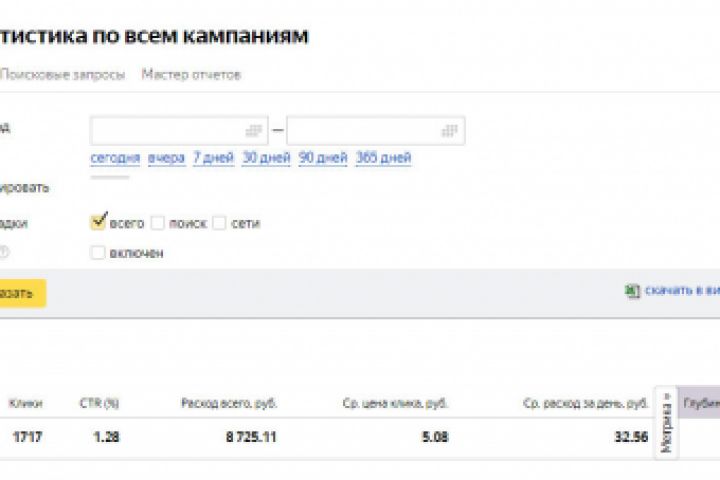Toggle the "всего" checkbox
Viewport: 720px width, 480px height.
pos(98,222)
